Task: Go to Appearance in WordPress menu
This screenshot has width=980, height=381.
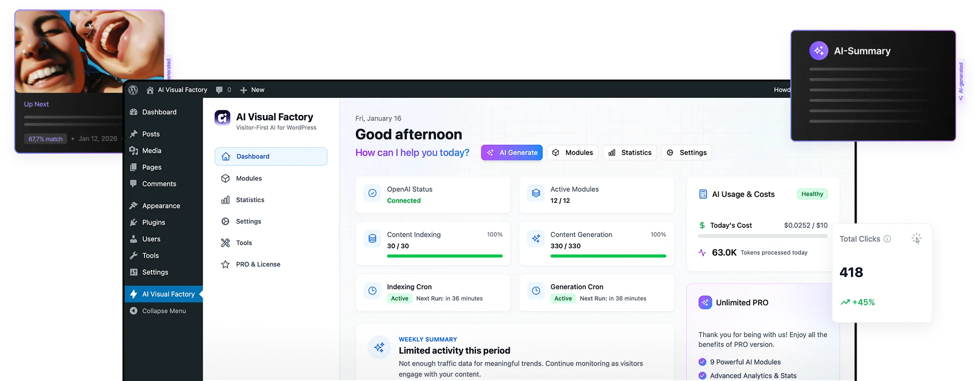Action: click(160, 206)
